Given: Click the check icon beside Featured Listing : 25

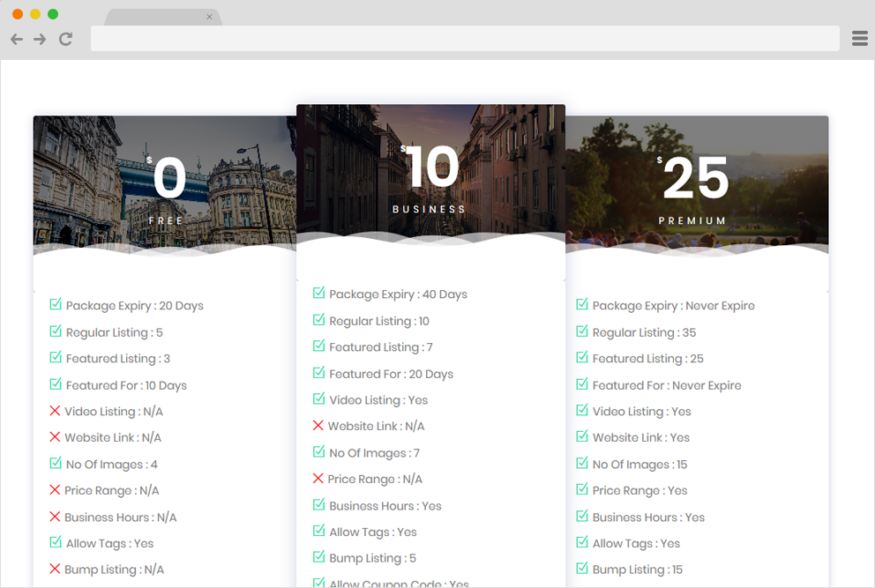Looking at the screenshot, I should coord(582,357).
